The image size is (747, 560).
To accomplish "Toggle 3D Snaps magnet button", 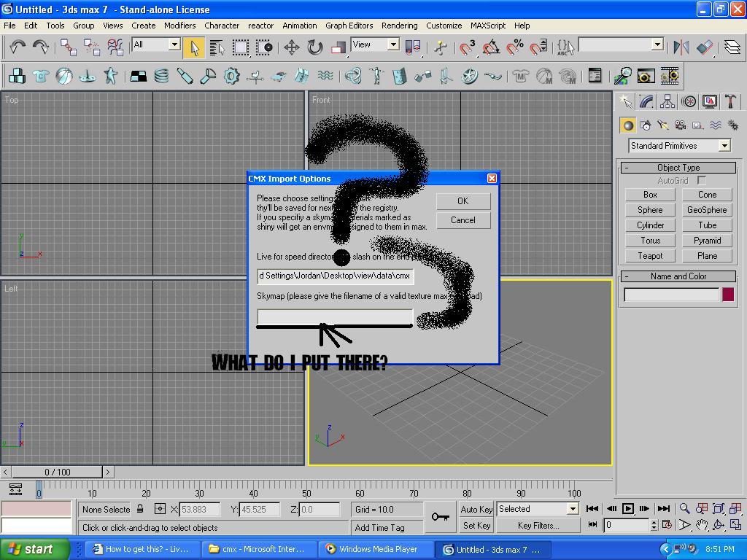I will tap(467, 47).
